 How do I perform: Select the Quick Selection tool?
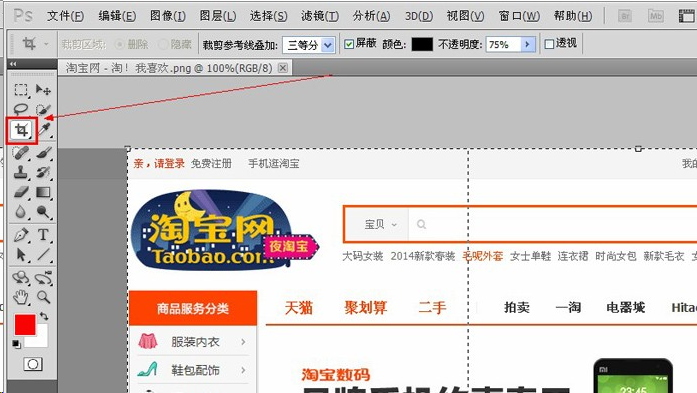pyautogui.click(x=43, y=109)
